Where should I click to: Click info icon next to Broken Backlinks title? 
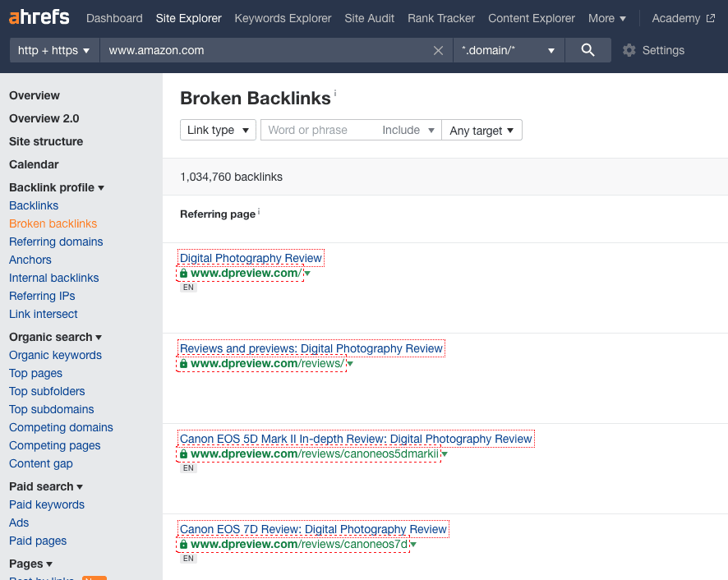335,94
